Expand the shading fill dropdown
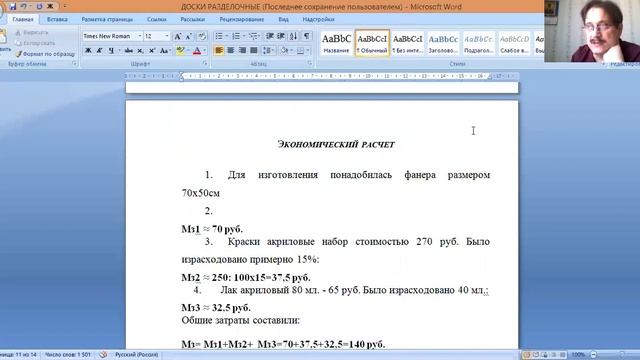The width and height of the screenshot is (640, 360). pyautogui.click(x=291, y=51)
